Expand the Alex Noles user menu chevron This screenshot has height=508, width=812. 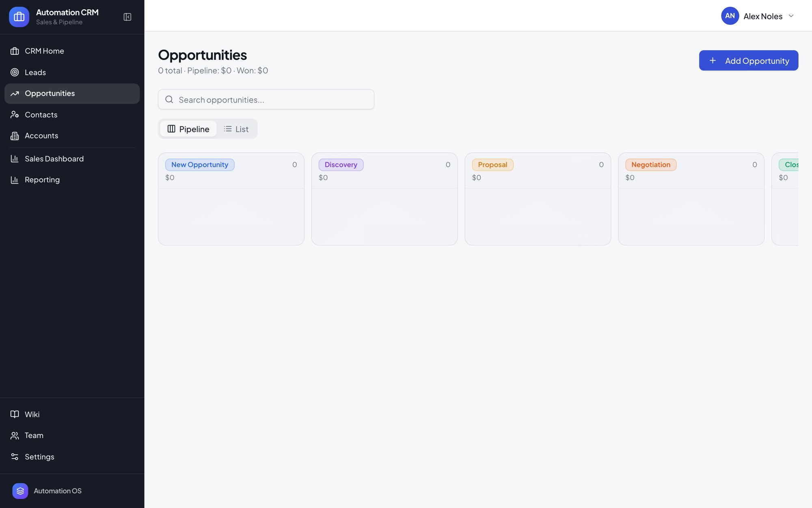791,16
